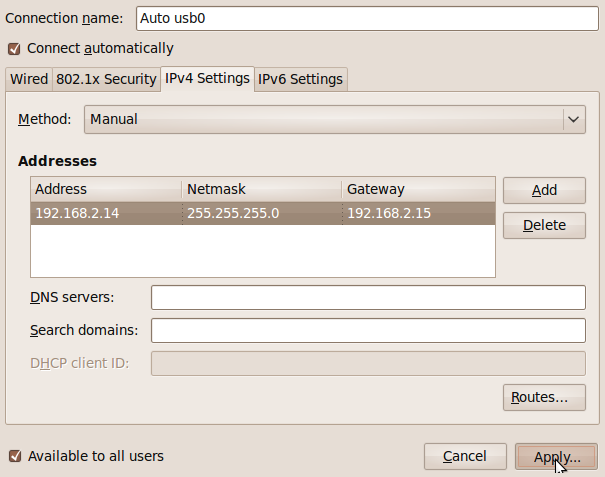Click the Address column header
This screenshot has width=605, height=477.
point(105,189)
